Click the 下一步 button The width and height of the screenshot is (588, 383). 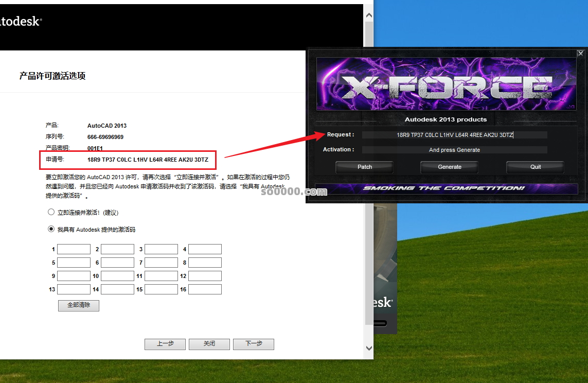(253, 344)
